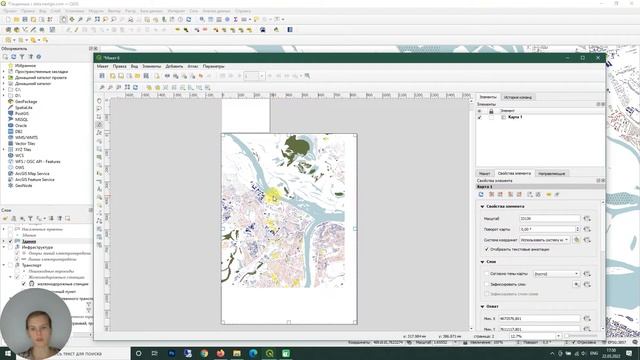Click the filter icon in Обозреватель panel

point(22,57)
